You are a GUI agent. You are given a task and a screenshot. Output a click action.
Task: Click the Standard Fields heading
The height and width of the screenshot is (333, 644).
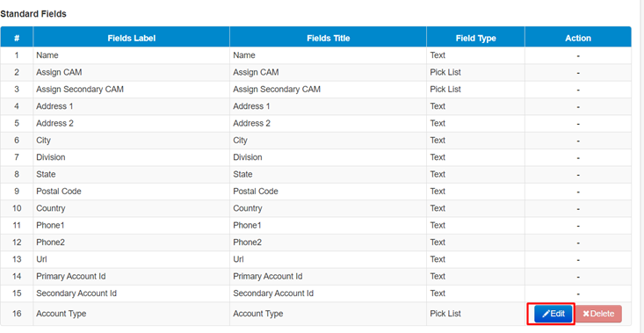click(x=33, y=14)
